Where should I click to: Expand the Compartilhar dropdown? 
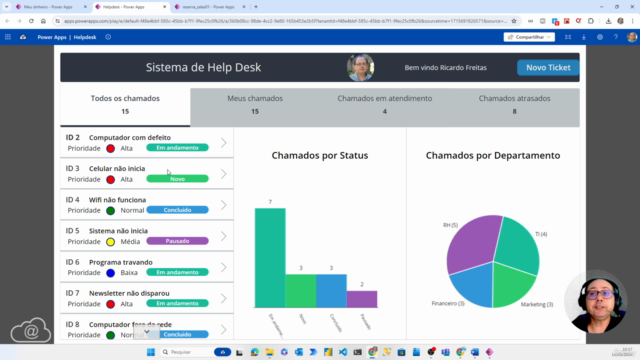pos(549,37)
